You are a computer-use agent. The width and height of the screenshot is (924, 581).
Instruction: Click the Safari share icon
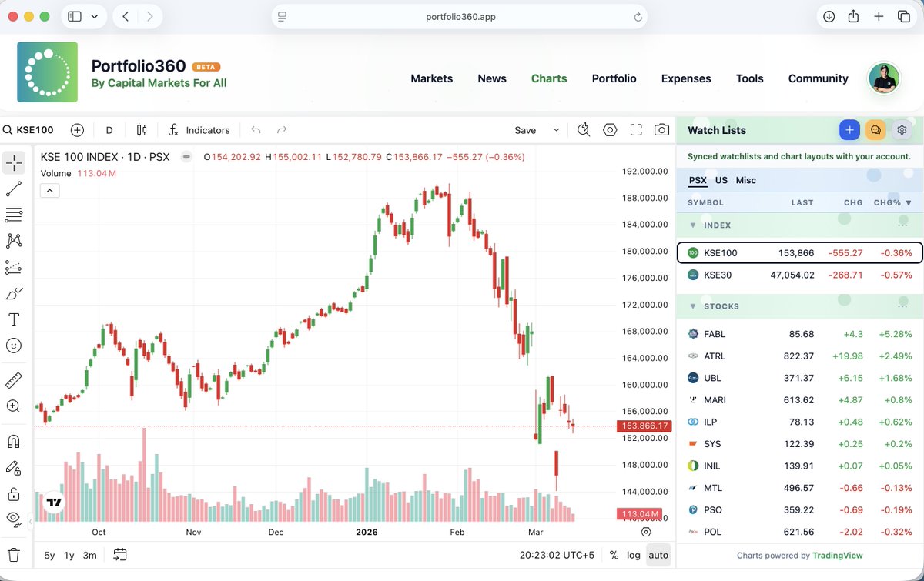point(853,16)
